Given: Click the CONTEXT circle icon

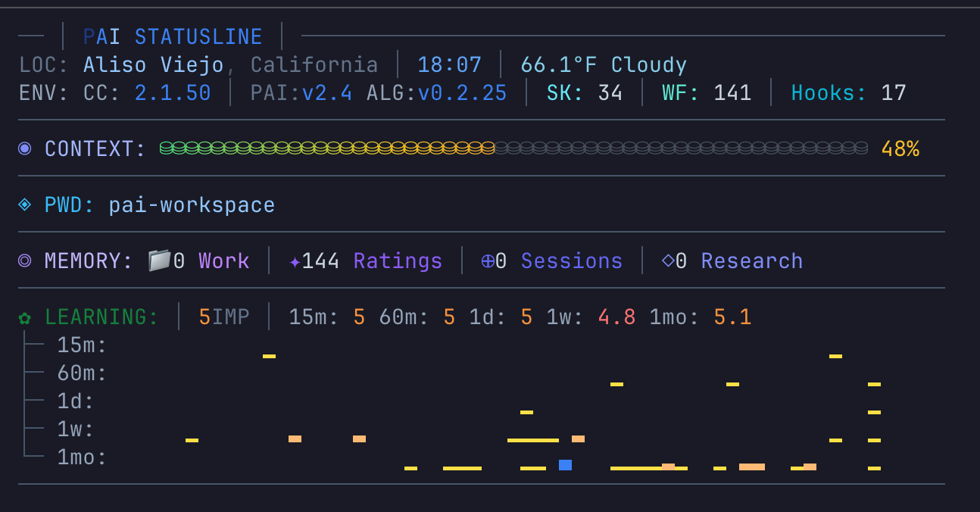Looking at the screenshot, I should (25, 148).
